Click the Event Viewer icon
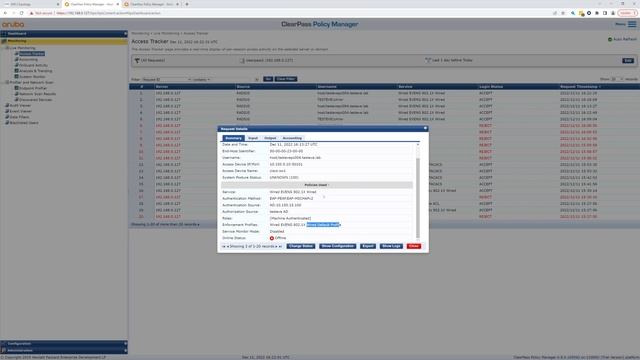The width and height of the screenshot is (640, 360). point(7,111)
